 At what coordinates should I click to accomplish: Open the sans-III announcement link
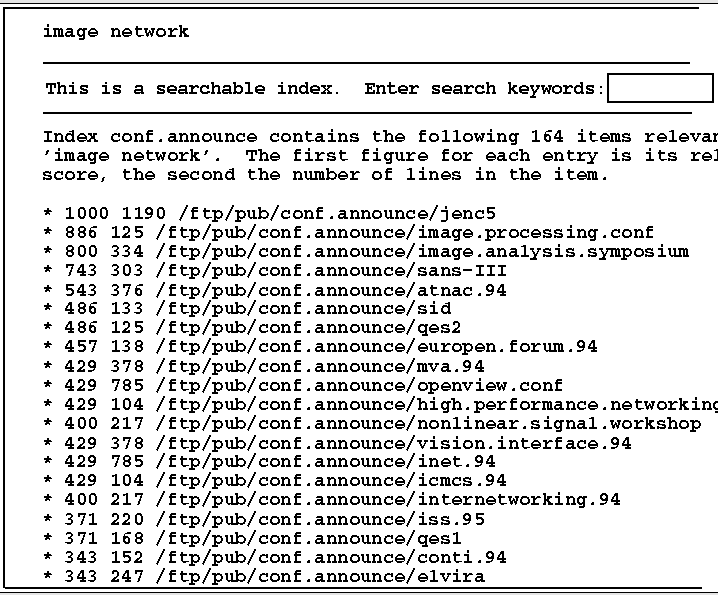[331, 271]
